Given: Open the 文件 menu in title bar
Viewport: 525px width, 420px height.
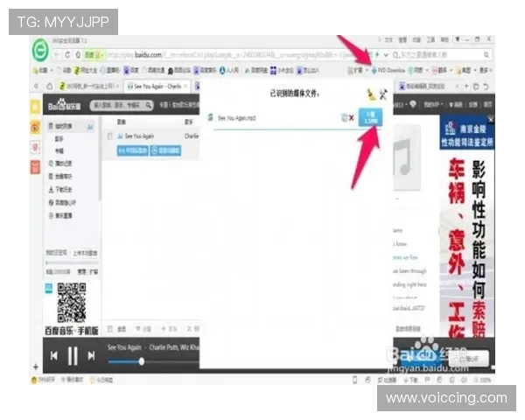Looking at the screenshot, I should click(388, 40).
